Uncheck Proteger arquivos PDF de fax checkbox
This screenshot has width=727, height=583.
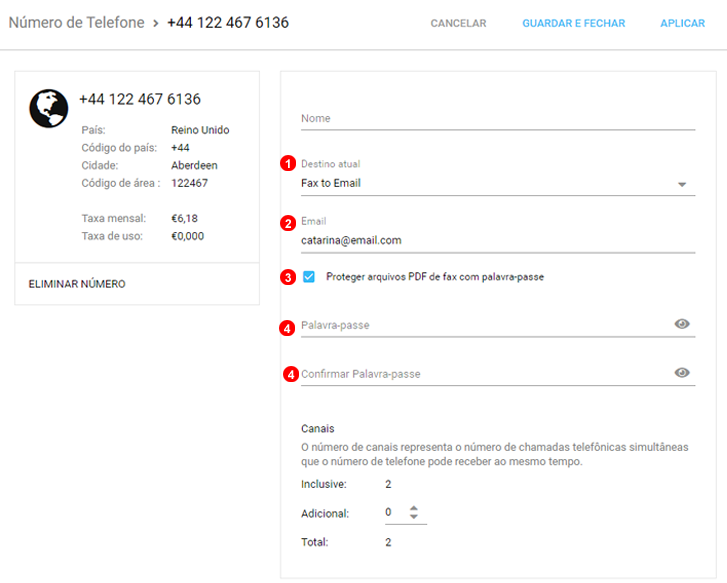(x=309, y=277)
